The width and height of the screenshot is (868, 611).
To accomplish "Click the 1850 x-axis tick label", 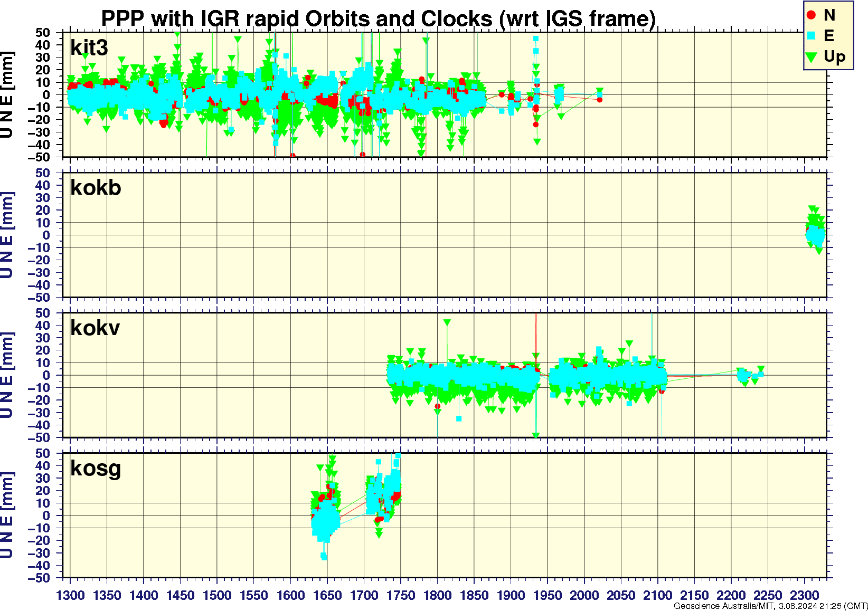I will click(x=474, y=595).
